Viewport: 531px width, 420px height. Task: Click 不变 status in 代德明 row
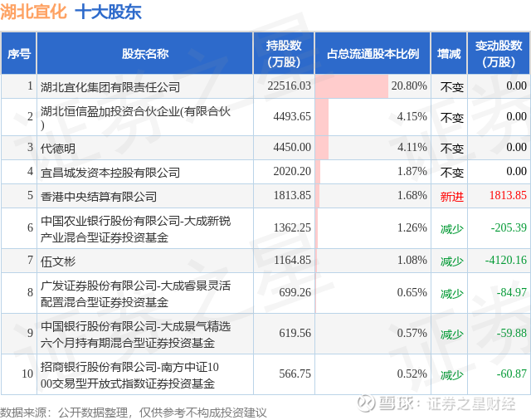[451, 149]
